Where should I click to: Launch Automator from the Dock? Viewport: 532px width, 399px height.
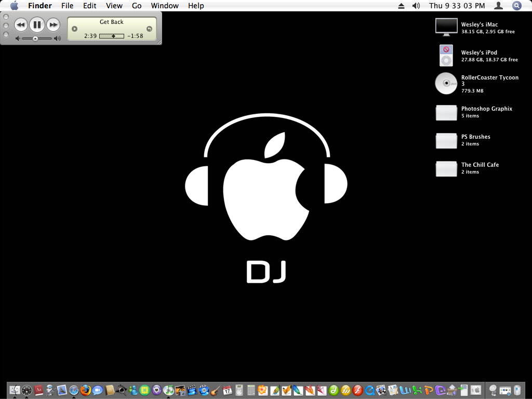[x=50, y=390]
